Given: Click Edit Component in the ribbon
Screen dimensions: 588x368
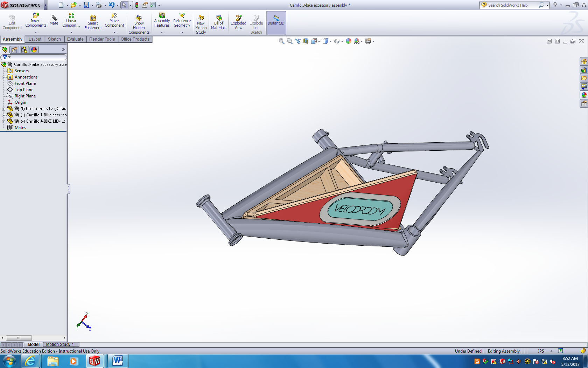Looking at the screenshot, I should tap(12, 22).
